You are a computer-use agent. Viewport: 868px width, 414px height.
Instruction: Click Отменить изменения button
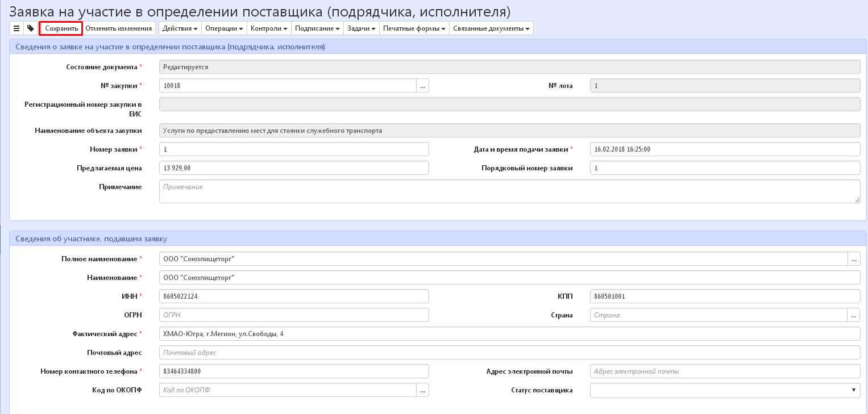pos(119,28)
